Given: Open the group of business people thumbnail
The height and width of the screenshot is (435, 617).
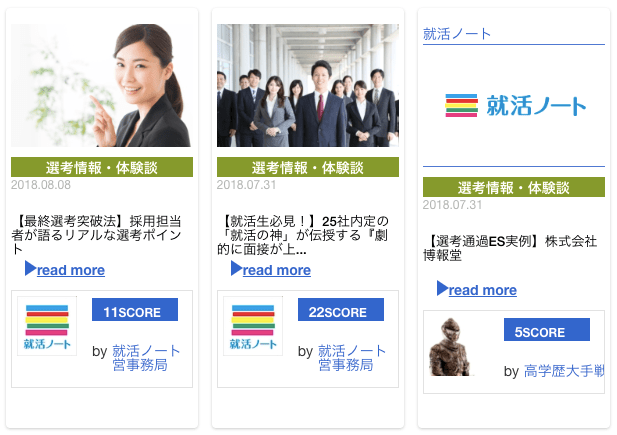Looking at the screenshot, I should 308,85.
